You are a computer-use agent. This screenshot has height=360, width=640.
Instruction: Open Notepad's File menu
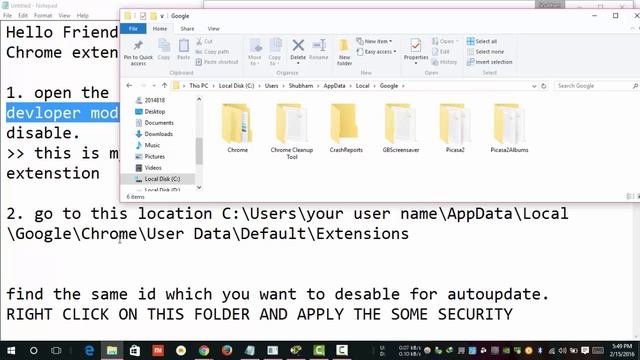point(7,16)
